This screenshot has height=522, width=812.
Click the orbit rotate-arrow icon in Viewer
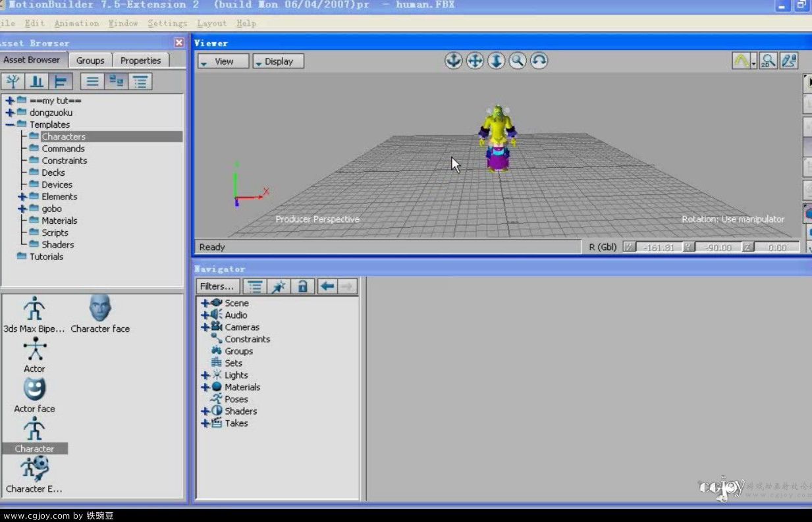coord(539,61)
